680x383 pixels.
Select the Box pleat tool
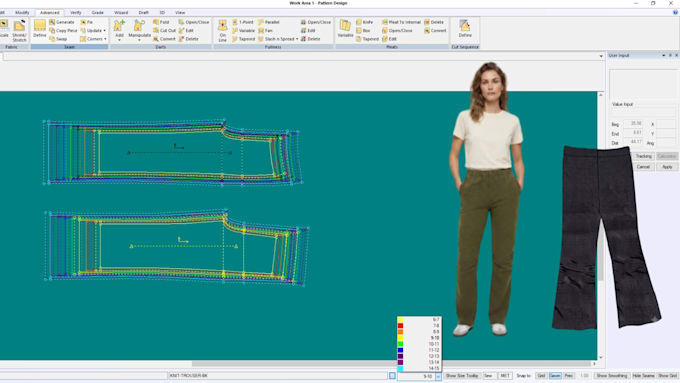coord(363,31)
